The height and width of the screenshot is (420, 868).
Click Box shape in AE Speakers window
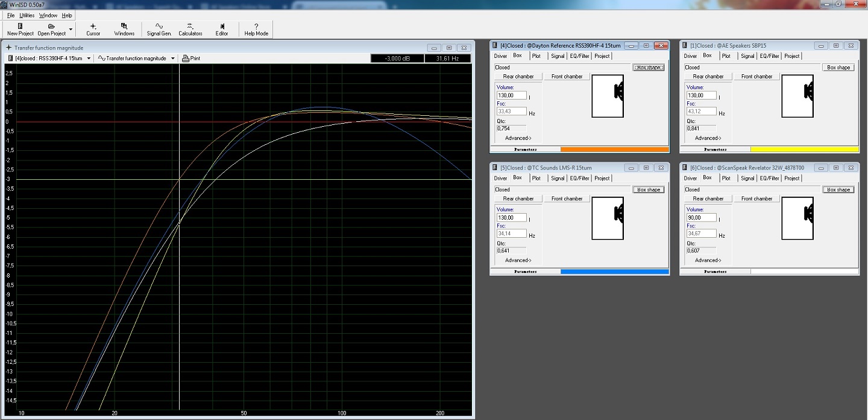838,68
